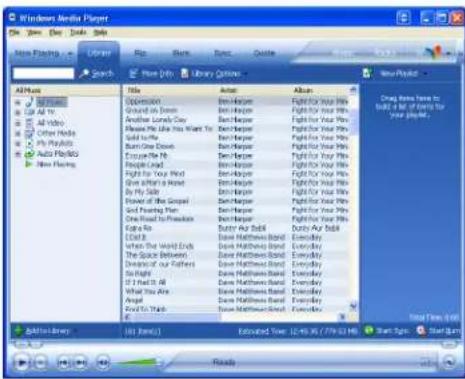The image size is (465, 379).
Task: Click the MSN butterfly online store icon
Action: tap(433, 52)
